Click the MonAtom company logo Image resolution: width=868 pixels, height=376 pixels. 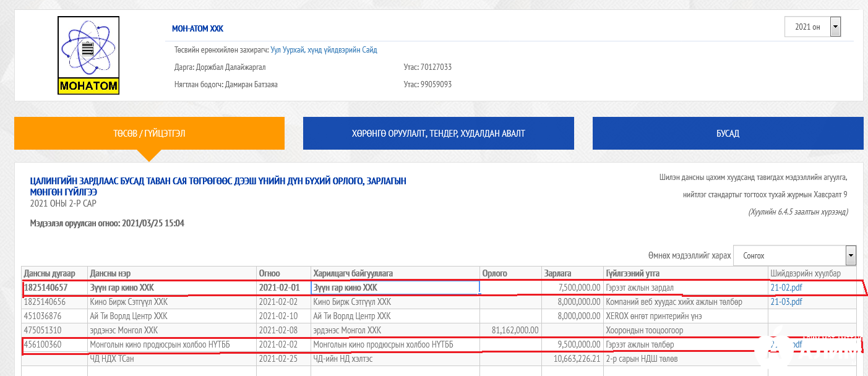coord(88,55)
